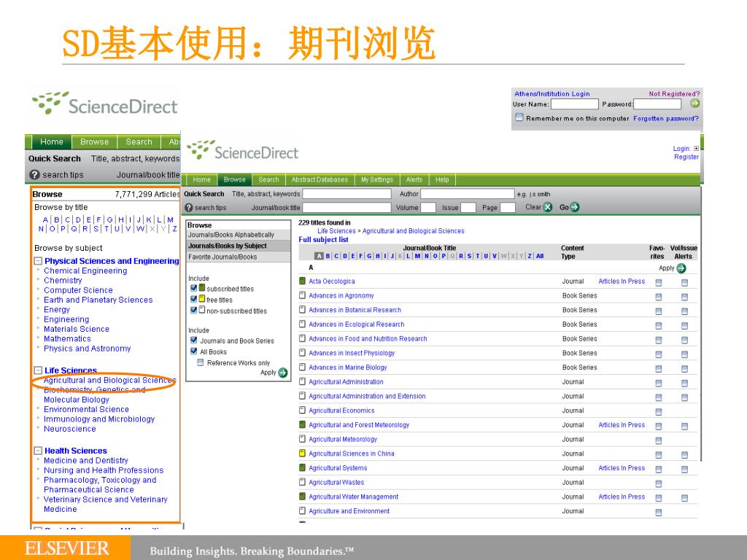
Task: Open the Alerts tab
Action: click(414, 179)
